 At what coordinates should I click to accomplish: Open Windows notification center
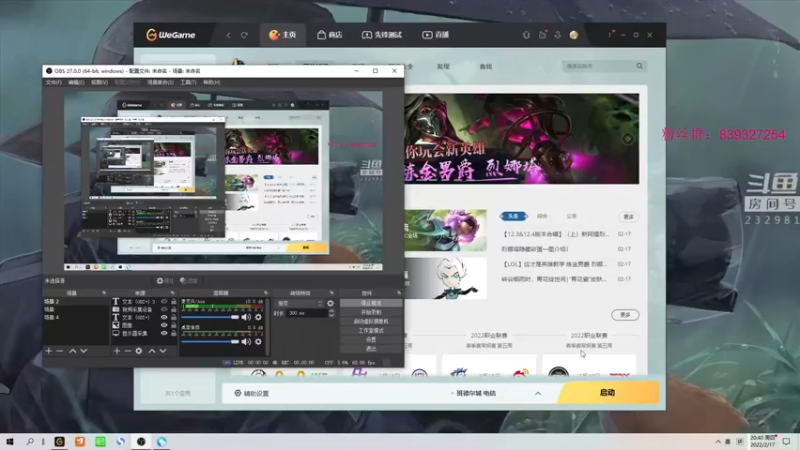click(x=787, y=441)
